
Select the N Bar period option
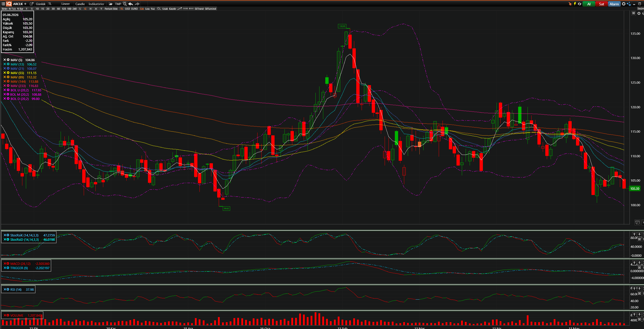coord(20,9)
